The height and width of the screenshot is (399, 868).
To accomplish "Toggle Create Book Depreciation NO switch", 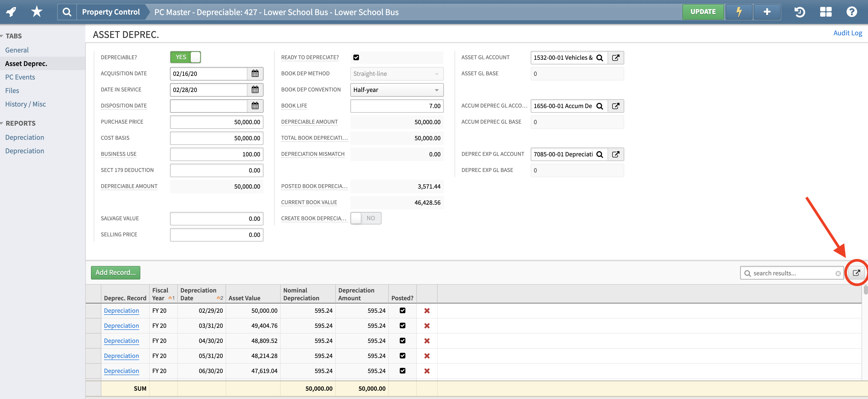I will click(366, 218).
